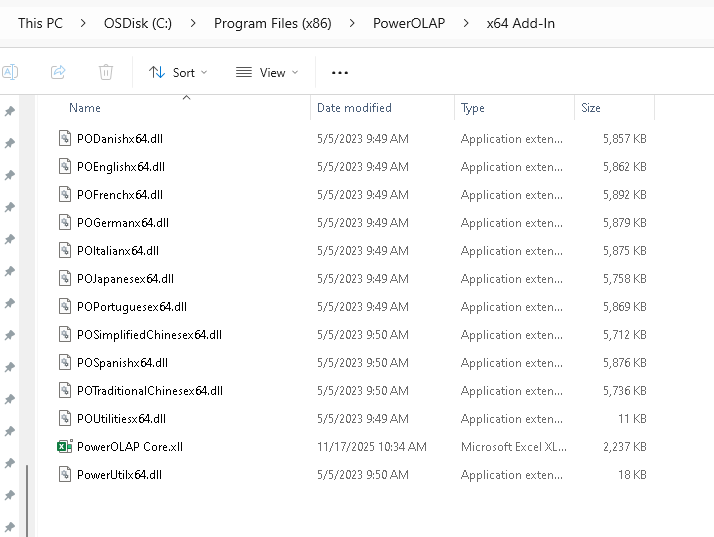Expand chevron after This PC
The image size is (714, 537).
point(83,23)
